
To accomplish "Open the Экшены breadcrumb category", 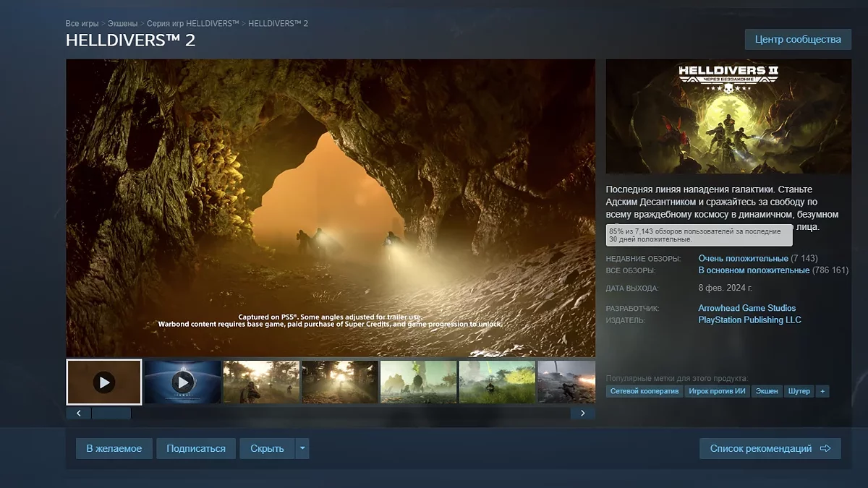I will 122,24.
